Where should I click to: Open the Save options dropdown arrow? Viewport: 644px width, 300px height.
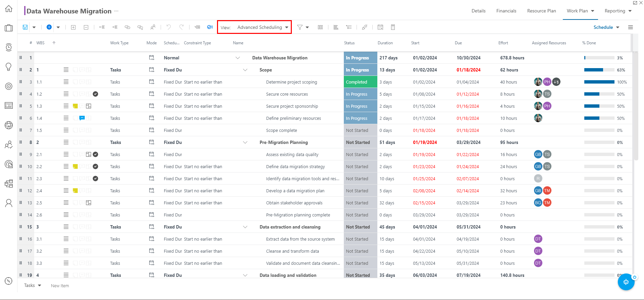34,27
